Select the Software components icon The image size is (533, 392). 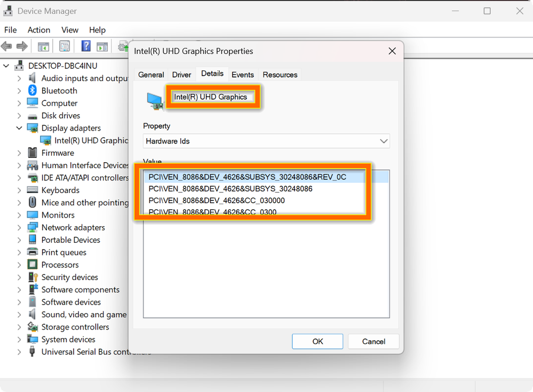(33, 289)
